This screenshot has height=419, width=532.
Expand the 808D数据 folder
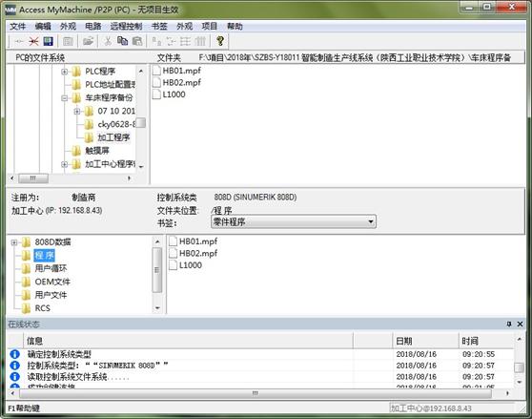[14, 242]
